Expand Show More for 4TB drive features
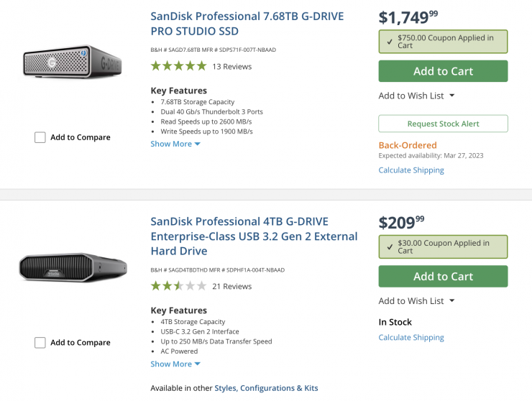Image resolution: width=532 pixels, height=401 pixels. pos(175,364)
